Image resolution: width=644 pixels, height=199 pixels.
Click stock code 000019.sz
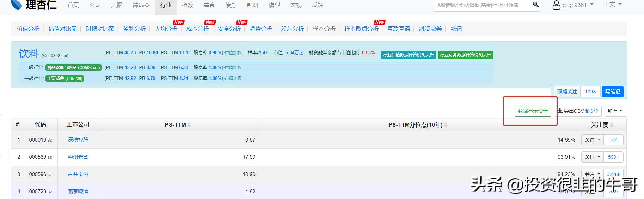[41, 140]
